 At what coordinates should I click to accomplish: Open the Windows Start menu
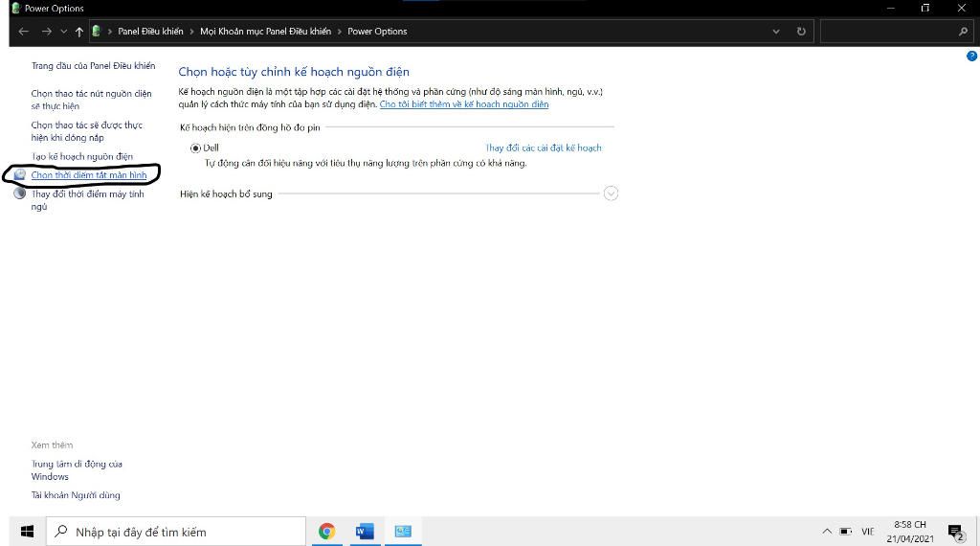coord(27,532)
